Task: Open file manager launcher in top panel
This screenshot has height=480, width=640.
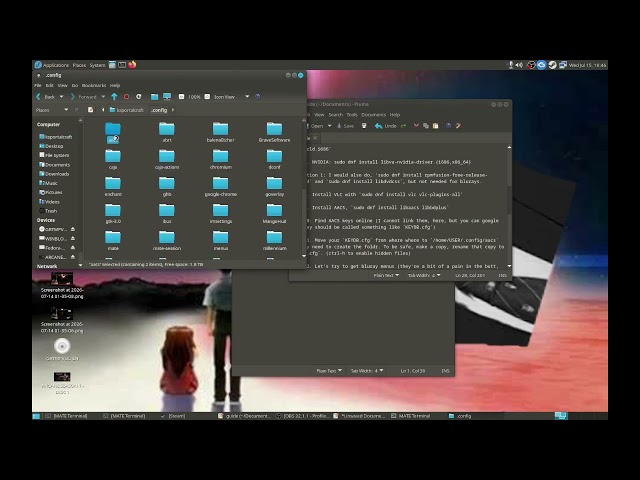Action: pos(112,65)
